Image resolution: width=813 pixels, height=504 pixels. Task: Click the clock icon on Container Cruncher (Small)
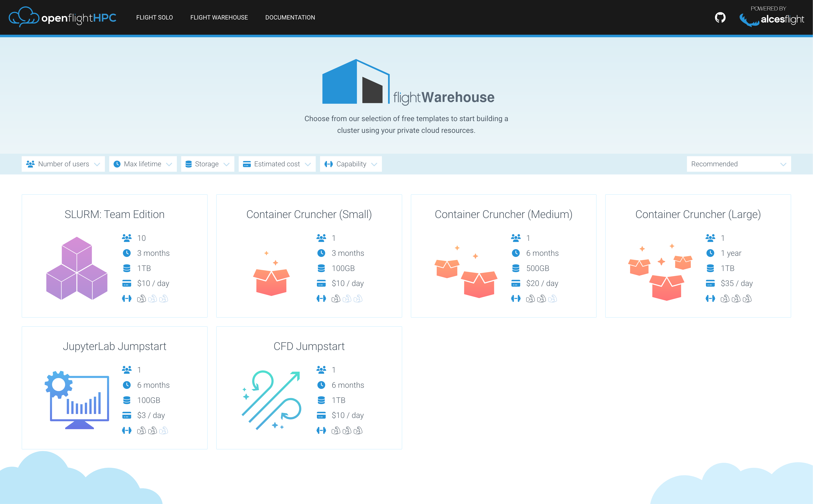click(x=321, y=253)
